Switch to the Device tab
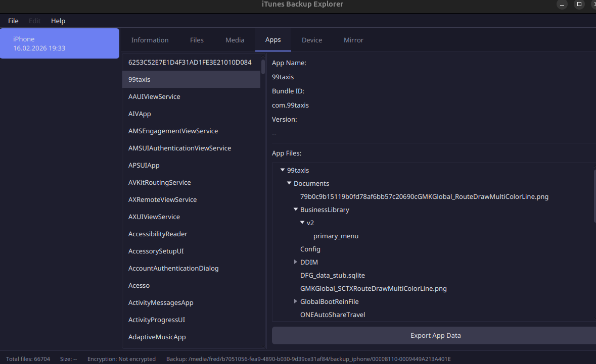596x364 pixels. [x=312, y=40]
